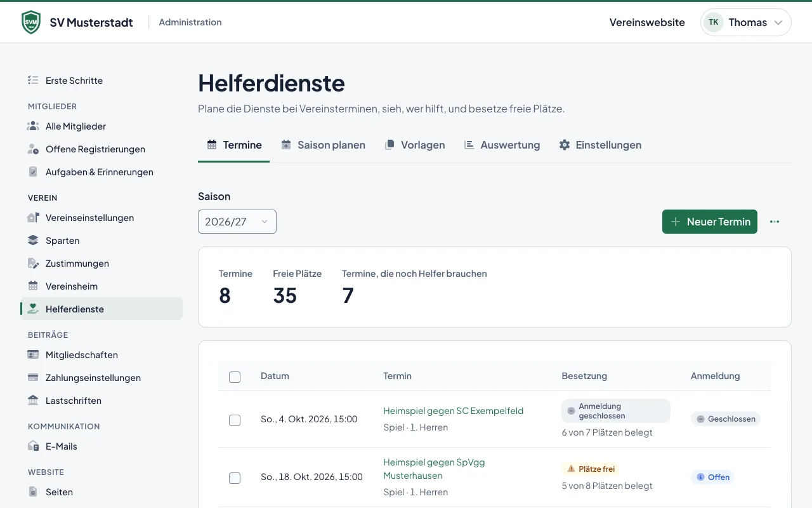Open three-dots more actions menu
Screen dimensions: 812x508
[775, 222]
